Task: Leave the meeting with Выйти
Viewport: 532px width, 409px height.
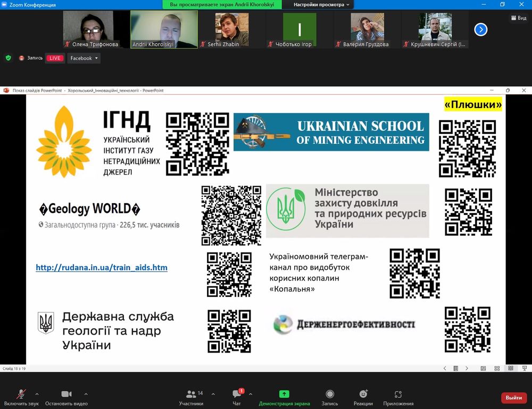Action: [513, 398]
